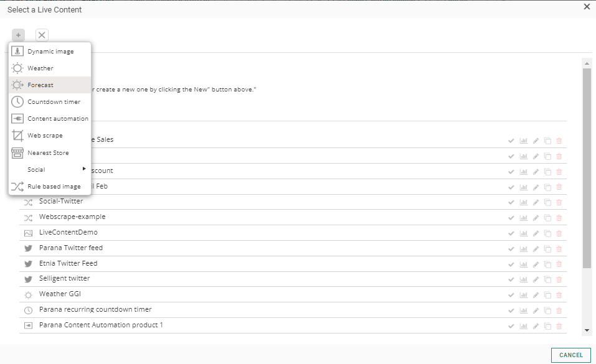Viewport: 596px width, 364px height.
Task: Open stats chart for Webscrape-example
Action: click(523, 217)
